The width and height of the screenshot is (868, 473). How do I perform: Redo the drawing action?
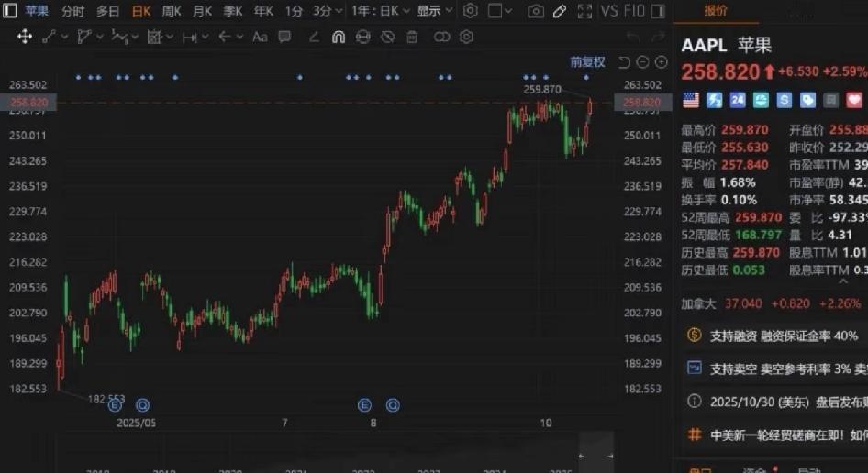coord(658,37)
